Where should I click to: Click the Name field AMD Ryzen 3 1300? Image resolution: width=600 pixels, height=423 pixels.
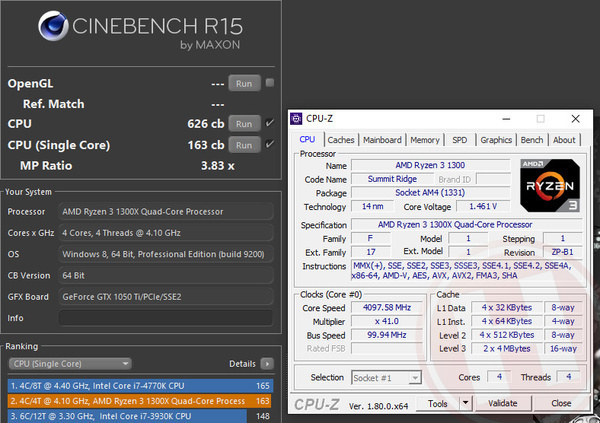[430, 165]
